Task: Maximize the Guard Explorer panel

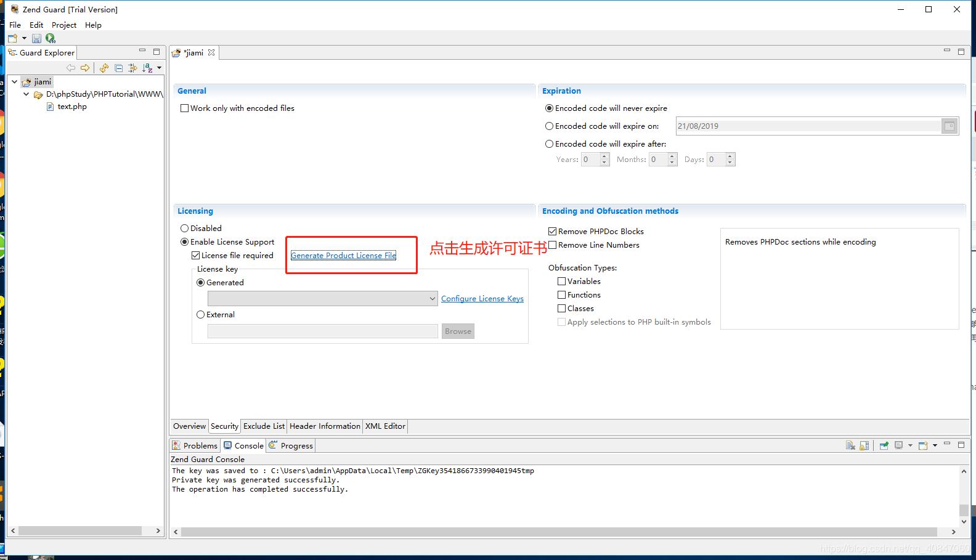Action: point(157,52)
